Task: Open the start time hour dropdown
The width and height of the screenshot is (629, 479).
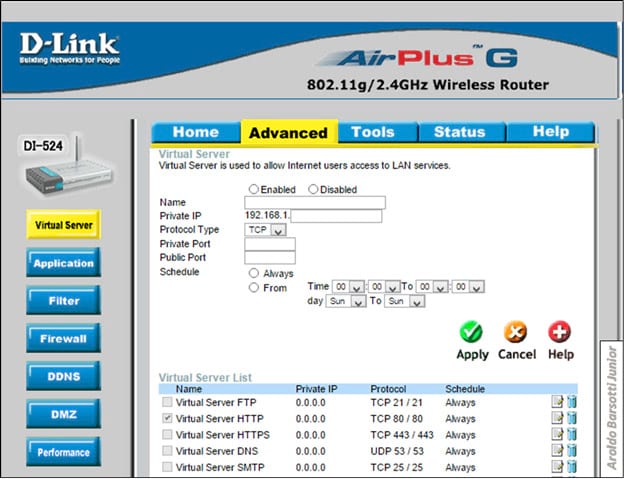Action: (x=348, y=287)
